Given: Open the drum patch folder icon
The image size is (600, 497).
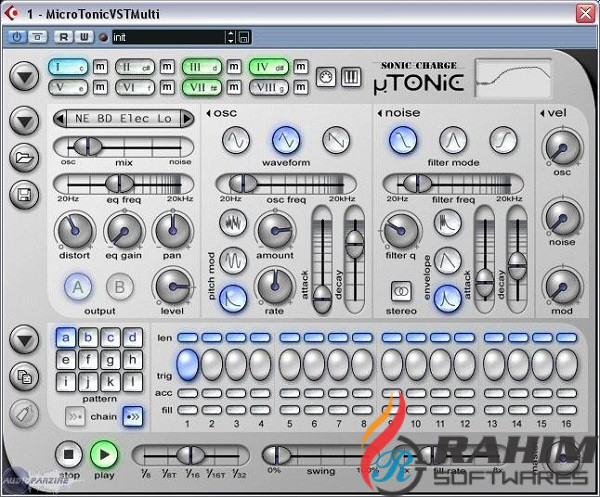Looking at the screenshot, I should (24, 158).
